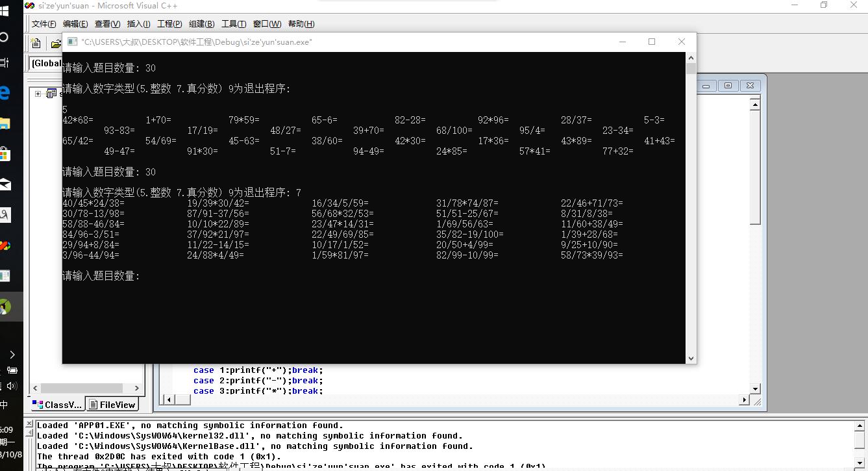Click the volume speaker tray icon
This screenshot has height=471, width=868.
coord(10,386)
